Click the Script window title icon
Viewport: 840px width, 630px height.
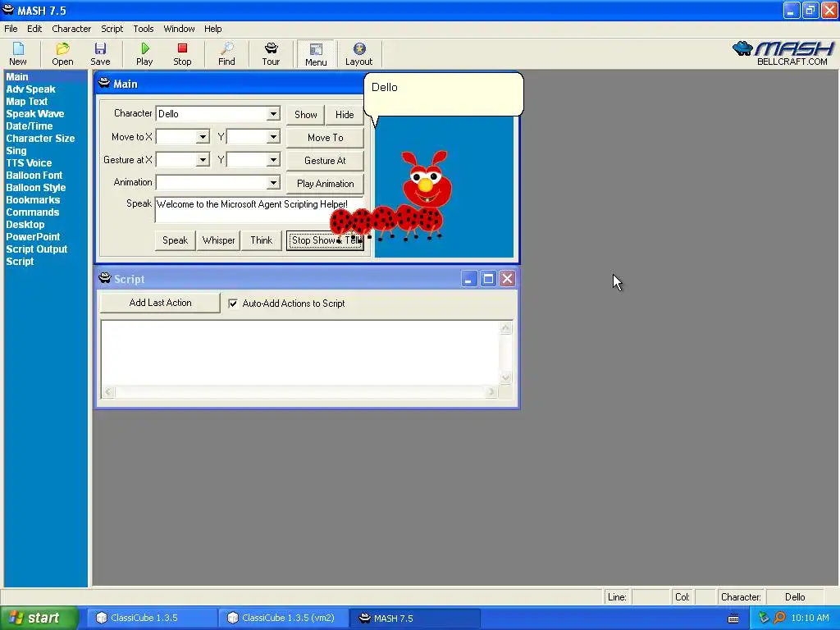tap(105, 278)
